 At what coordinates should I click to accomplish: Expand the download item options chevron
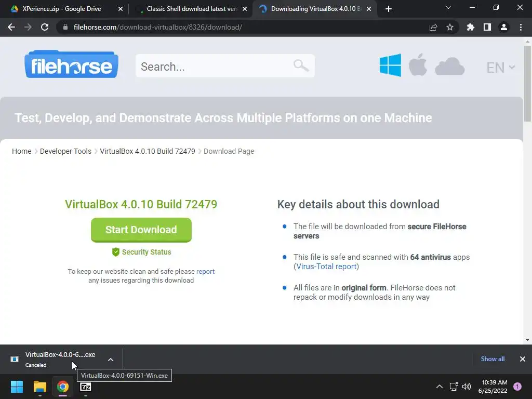(x=111, y=360)
